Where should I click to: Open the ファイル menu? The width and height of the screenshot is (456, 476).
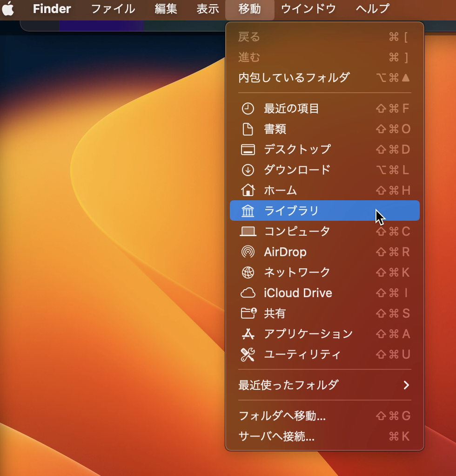(113, 8)
